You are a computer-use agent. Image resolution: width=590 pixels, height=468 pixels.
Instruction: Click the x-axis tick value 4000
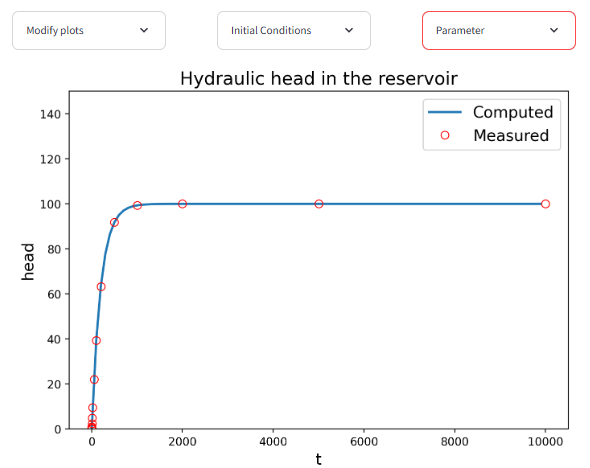point(273,441)
